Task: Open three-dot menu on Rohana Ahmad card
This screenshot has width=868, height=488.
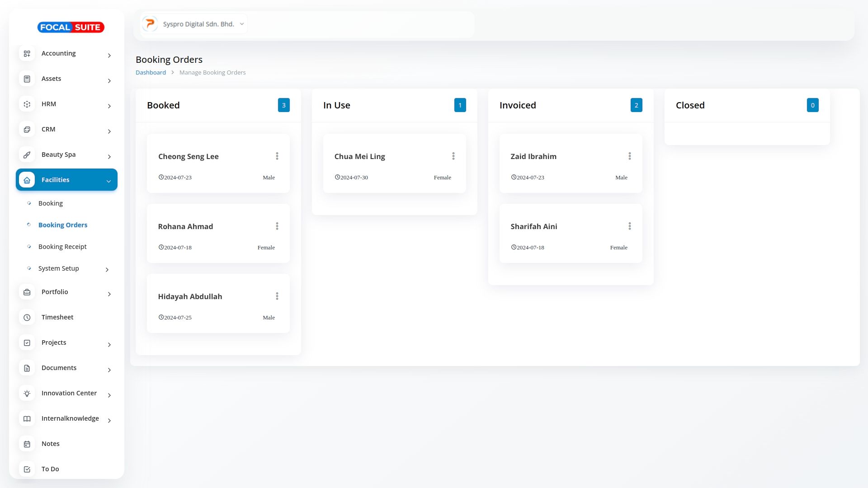Action: (x=277, y=226)
